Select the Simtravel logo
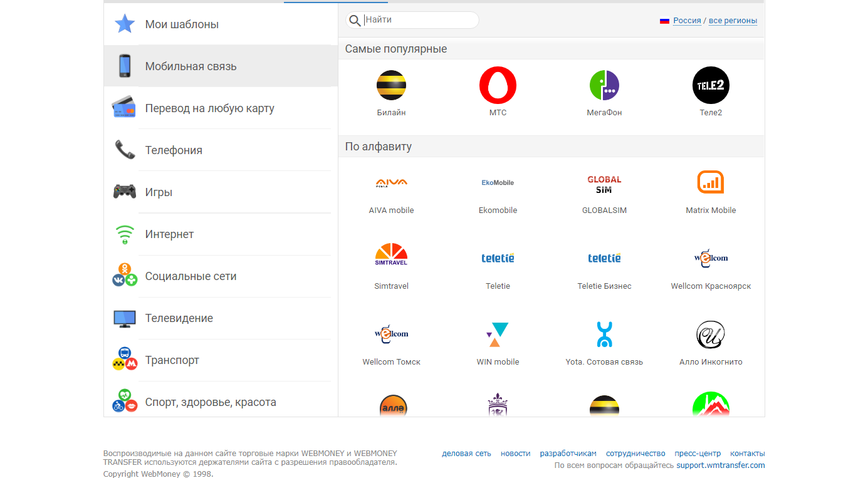868x478 pixels. click(391, 254)
